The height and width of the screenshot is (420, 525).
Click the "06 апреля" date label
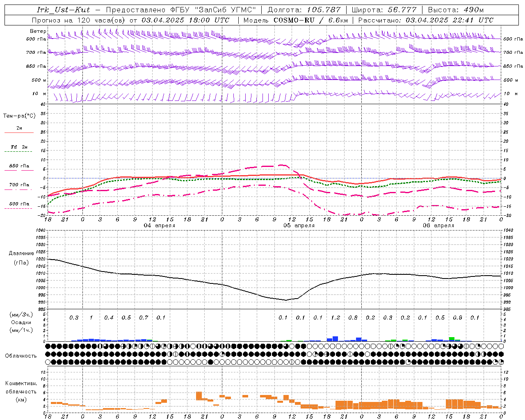(x=438, y=226)
